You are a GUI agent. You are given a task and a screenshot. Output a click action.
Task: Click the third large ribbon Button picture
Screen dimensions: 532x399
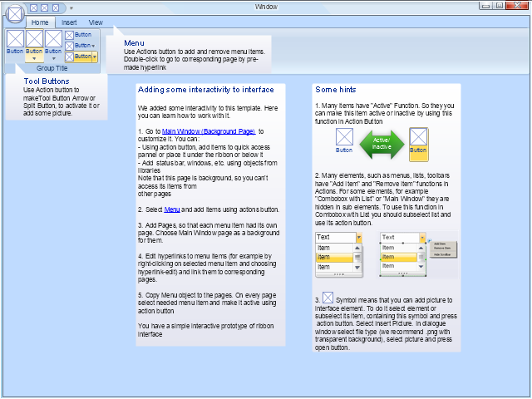pos(53,39)
